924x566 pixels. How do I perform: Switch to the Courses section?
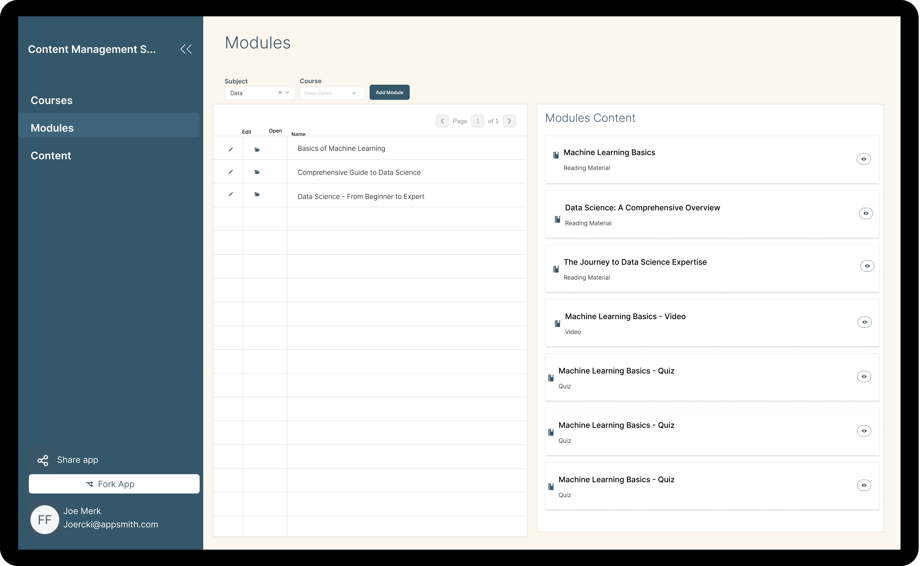click(52, 100)
